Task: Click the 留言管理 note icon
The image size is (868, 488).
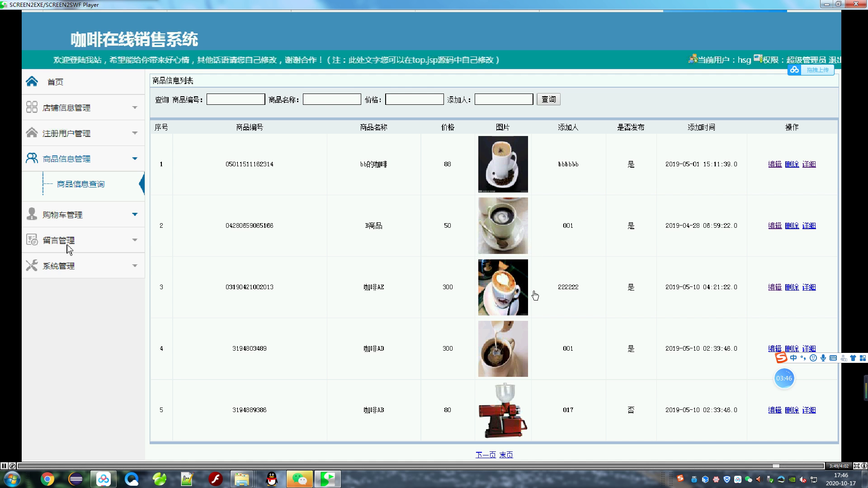Action: point(32,239)
